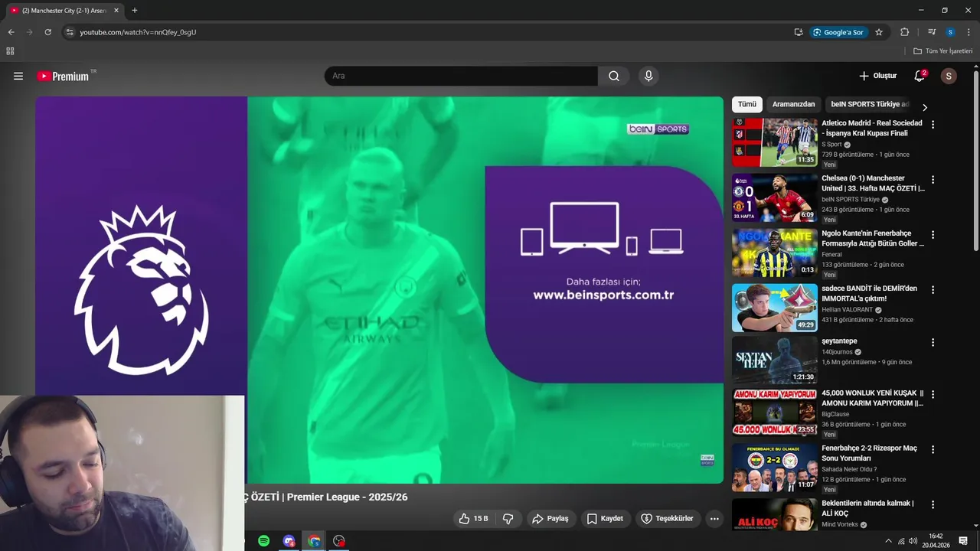This screenshot has width=980, height=551.
Task: Open Spotify from the taskbar
Action: click(x=263, y=541)
